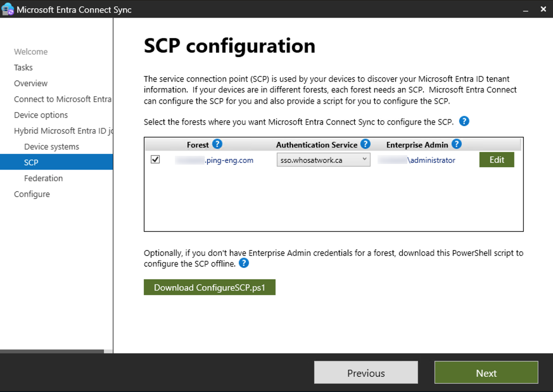Download the ConfigureSCP.ps1 script
The width and height of the screenshot is (553, 392).
(209, 287)
